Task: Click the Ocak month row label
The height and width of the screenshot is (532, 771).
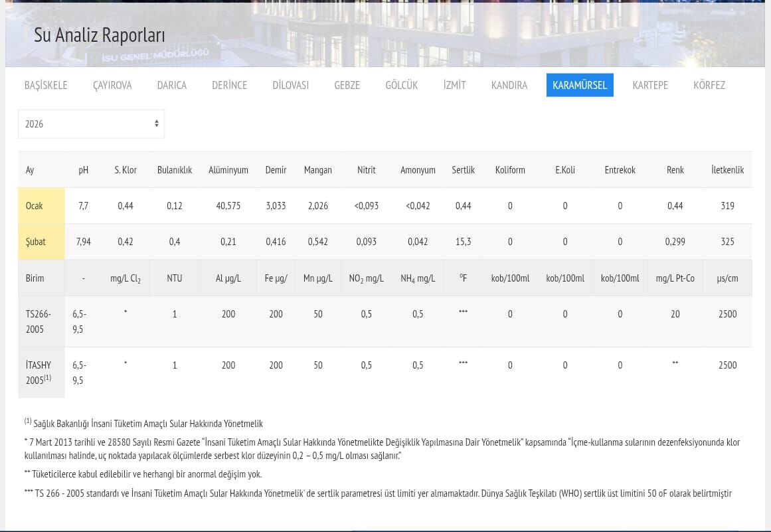Action: pos(35,206)
